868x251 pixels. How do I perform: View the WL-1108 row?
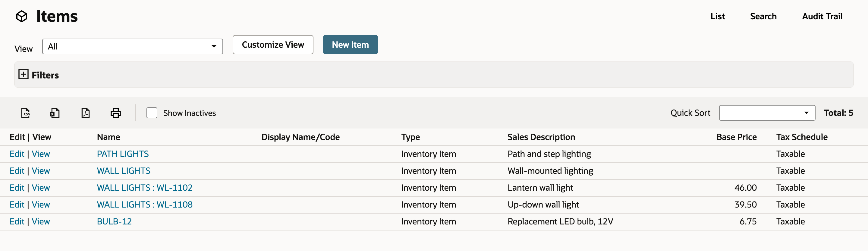pos(41,205)
